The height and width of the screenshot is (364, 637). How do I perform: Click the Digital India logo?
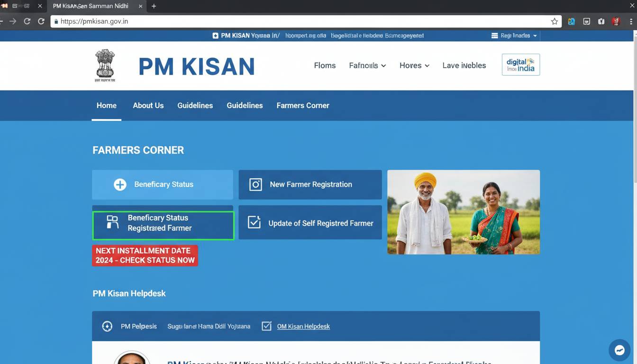[x=520, y=64]
